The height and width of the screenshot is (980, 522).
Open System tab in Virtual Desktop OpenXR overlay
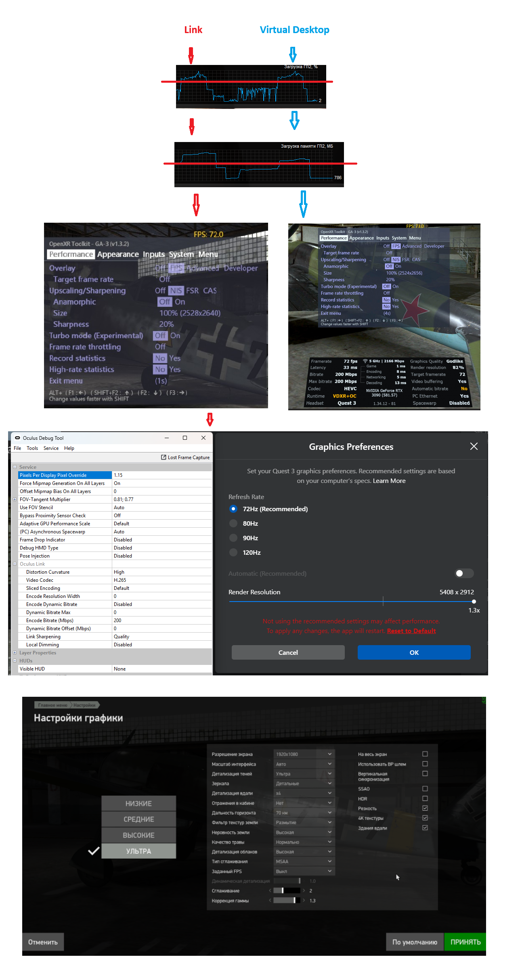(x=399, y=238)
